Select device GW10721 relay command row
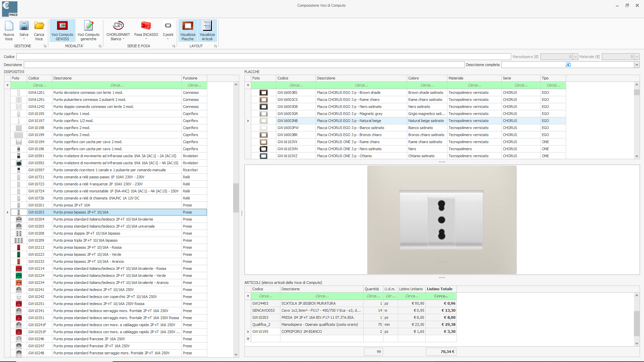Viewport: 644px width, 362px height. tap(109, 177)
